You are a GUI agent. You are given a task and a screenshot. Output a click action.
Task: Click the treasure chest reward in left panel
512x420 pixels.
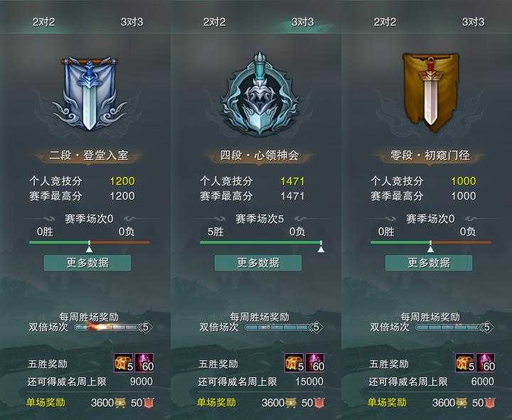coord(124,362)
